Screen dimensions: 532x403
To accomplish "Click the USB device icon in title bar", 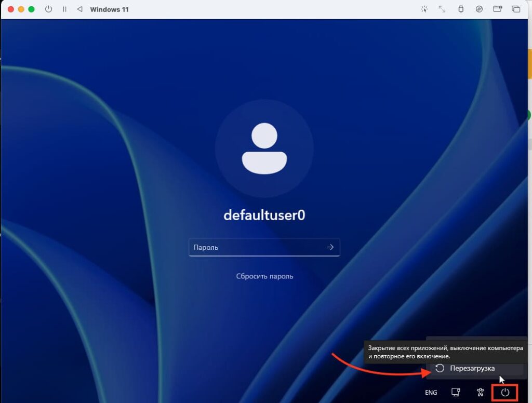I will pyautogui.click(x=460, y=9).
